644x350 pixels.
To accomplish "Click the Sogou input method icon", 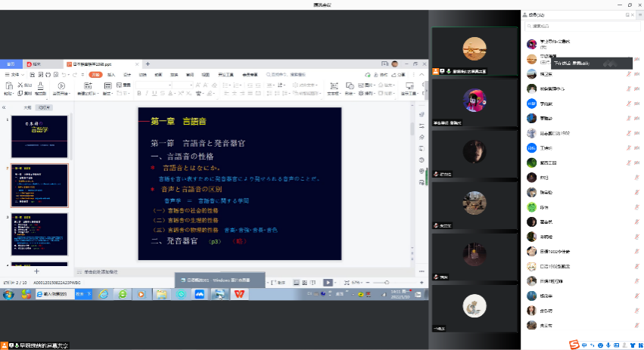I will tap(574, 345).
